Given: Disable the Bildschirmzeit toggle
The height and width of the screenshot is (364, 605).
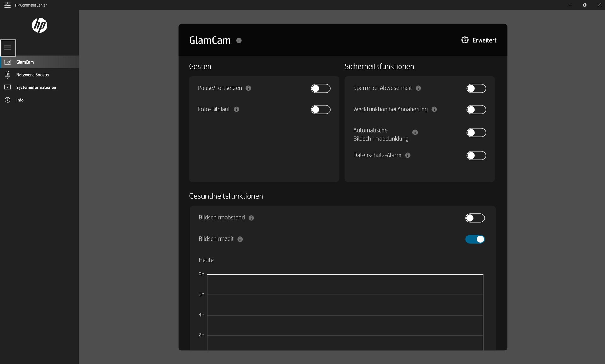Looking at the screenshot, I should (475, 239).
